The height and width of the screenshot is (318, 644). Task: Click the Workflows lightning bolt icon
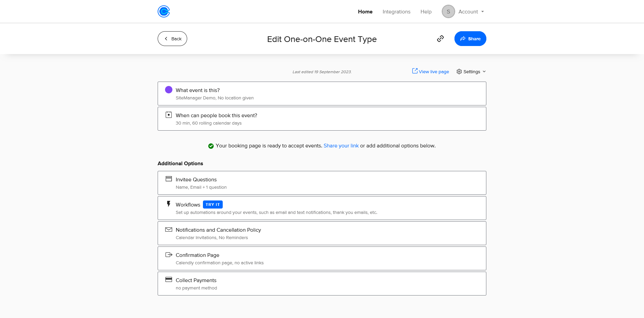coord(169,204)
